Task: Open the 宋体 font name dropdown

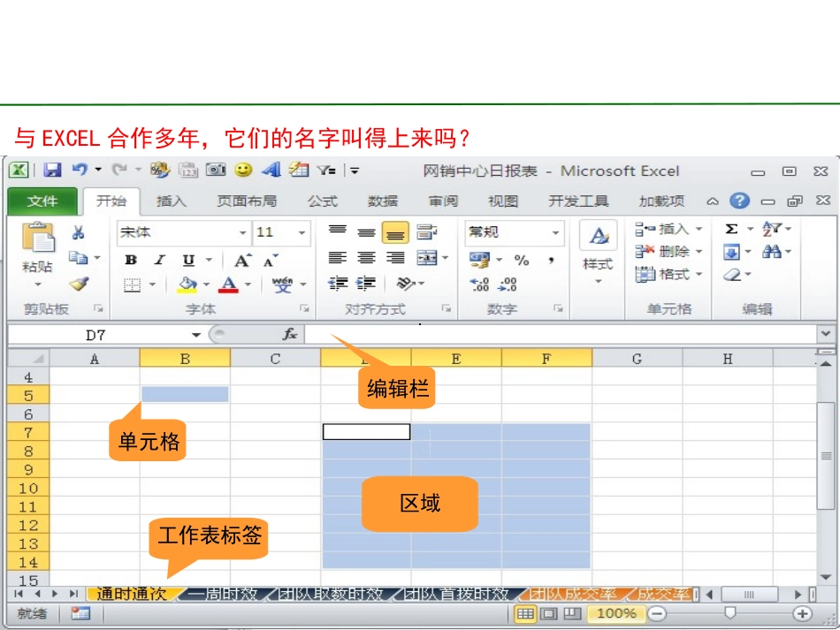Action: pos(242,233)
